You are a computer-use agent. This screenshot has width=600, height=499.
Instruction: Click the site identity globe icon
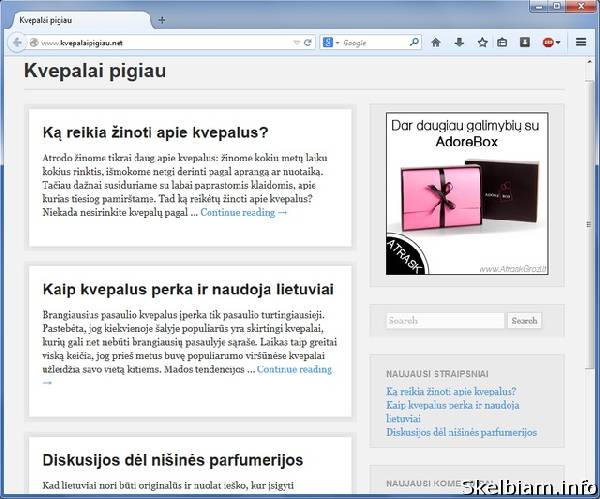[34, 42]
